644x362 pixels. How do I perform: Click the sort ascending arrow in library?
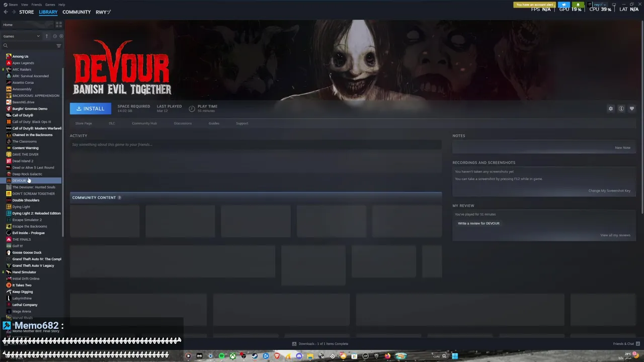46,36
